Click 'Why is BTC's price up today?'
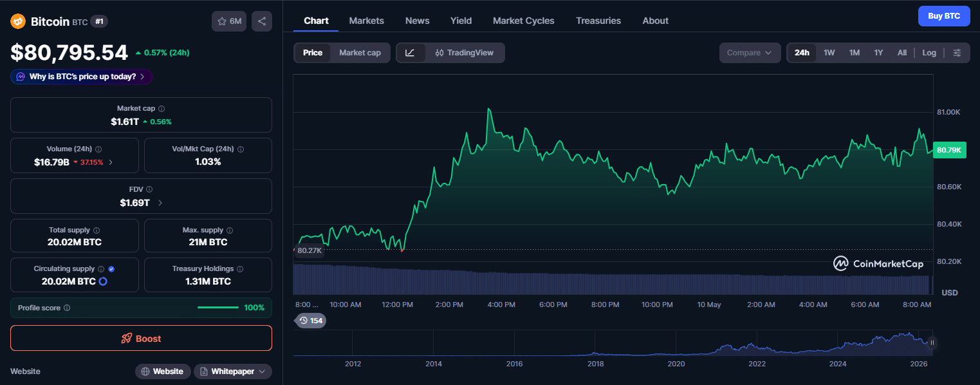The image size is (980, 385). 82,77
